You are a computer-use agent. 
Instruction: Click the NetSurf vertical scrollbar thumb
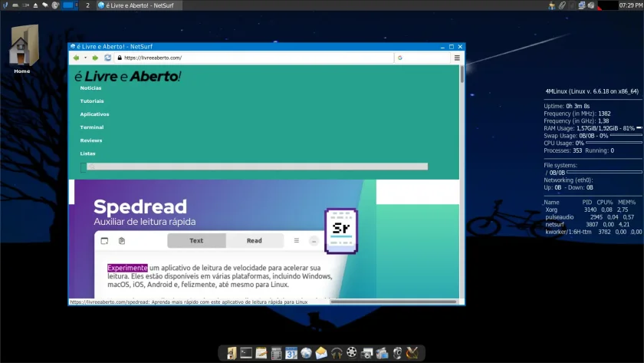[462, 74]
